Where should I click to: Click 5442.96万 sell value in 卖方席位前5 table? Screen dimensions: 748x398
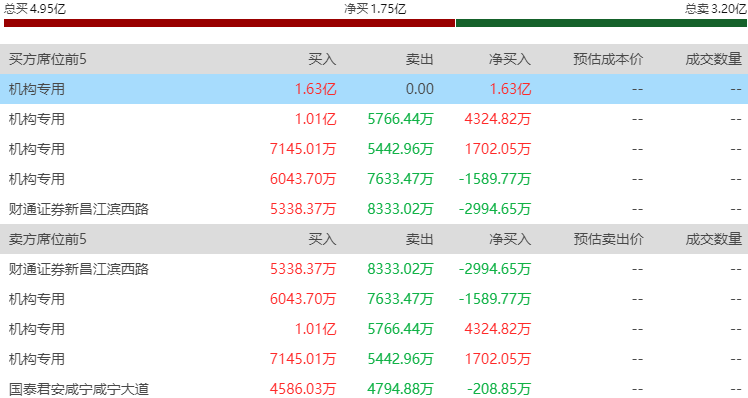pos(400,359)
